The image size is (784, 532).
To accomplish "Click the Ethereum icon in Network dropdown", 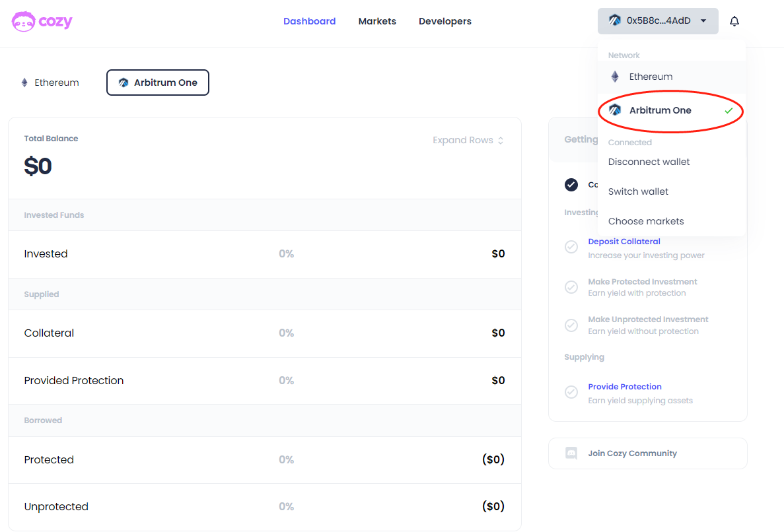I will pyautogui.click(x=615, y=77).
